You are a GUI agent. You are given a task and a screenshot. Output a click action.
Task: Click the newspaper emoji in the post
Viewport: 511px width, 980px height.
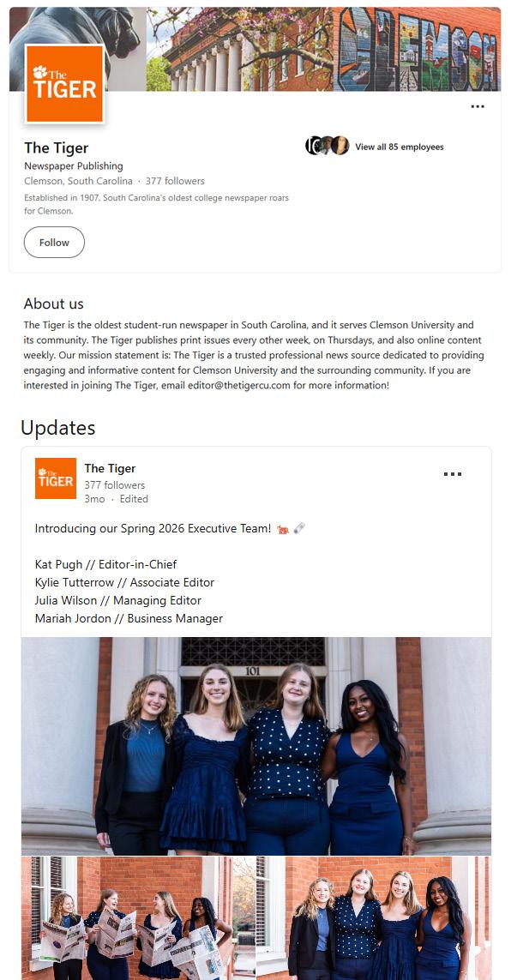coord(299,529)
